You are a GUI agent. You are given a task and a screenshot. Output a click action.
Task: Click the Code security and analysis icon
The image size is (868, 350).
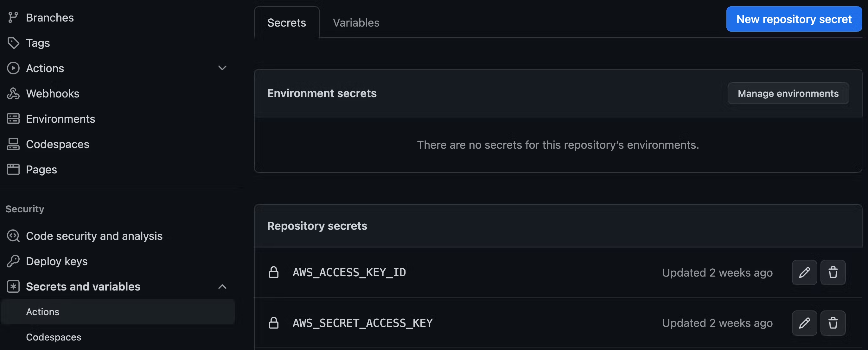(13, 236)
